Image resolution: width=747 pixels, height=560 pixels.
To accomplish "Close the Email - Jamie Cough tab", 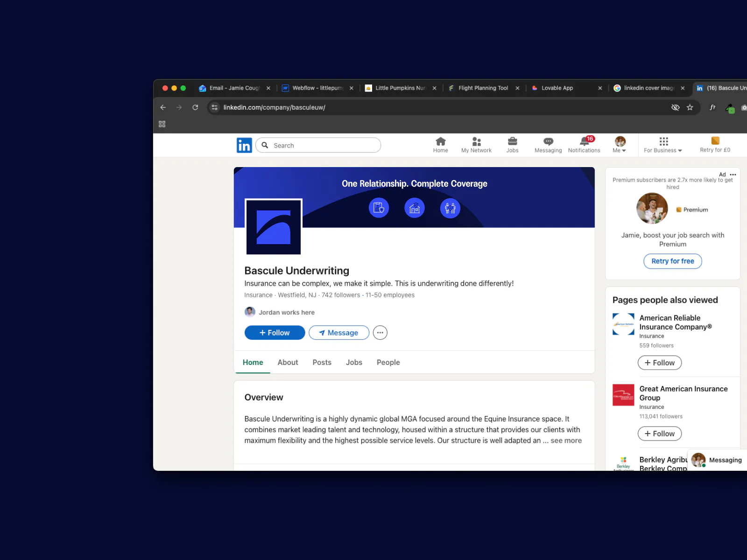I will (x=268, y=88).
